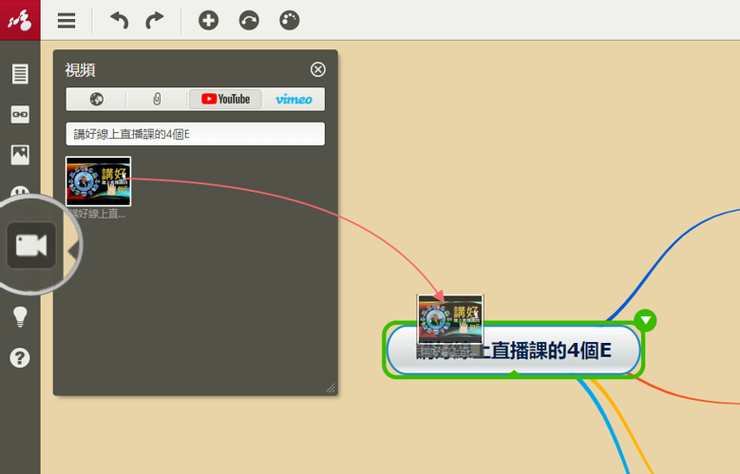Switch to the attachment paperclip tab
Viewport: 740px width, 474px height.
click(157, 99)
